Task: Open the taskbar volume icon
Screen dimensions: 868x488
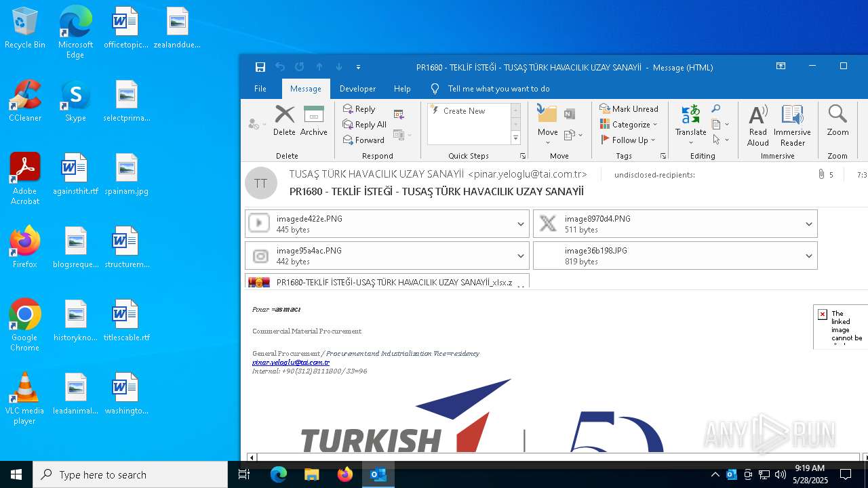Action: 781,474
